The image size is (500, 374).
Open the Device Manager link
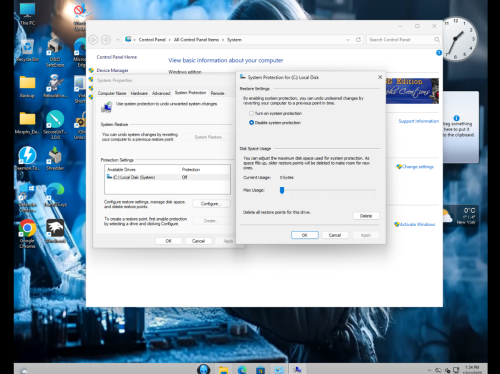pos(112,70)
